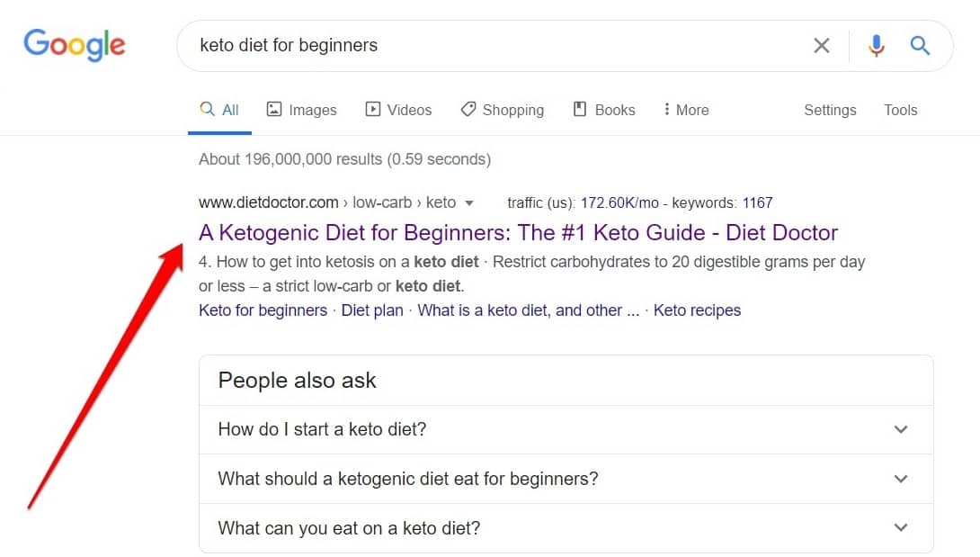The image size is (980, 557).
Task: Switch to the Videos tab
Action: (398, 110)
